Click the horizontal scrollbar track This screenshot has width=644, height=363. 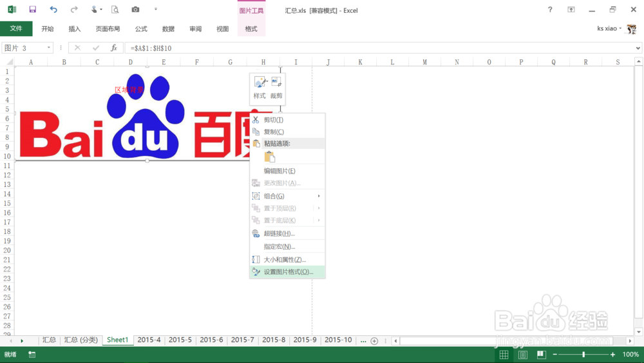point(512,341)
